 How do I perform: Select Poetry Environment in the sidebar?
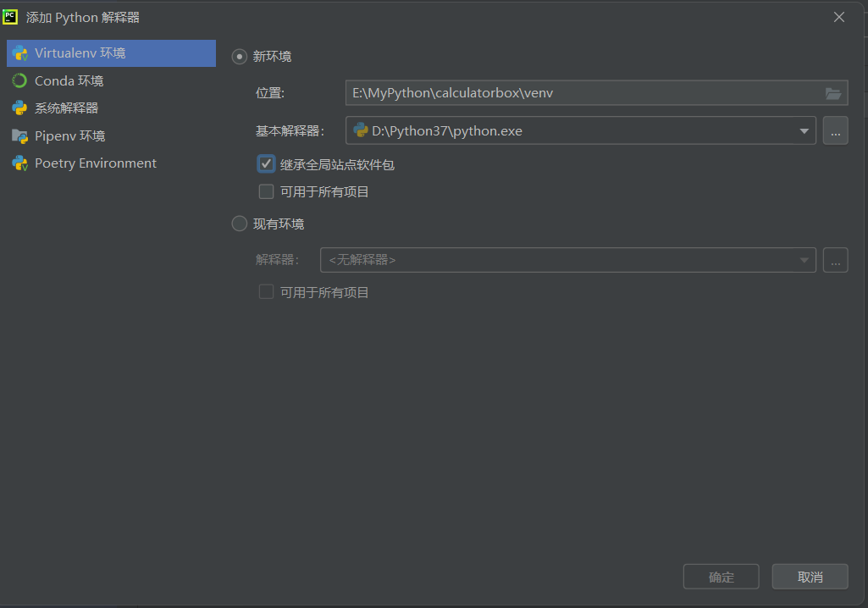coord(111,163)
